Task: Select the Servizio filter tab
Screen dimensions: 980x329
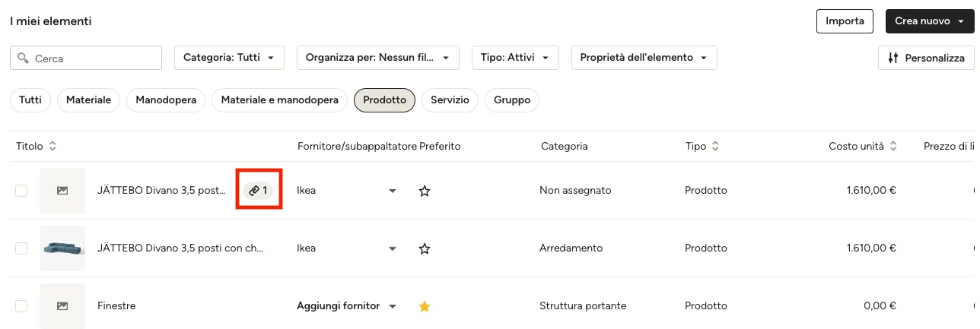Action: 450,100
